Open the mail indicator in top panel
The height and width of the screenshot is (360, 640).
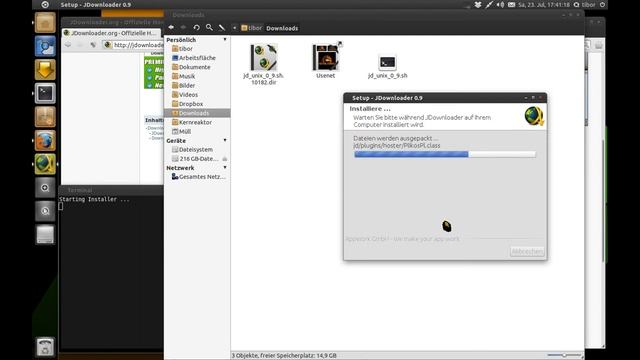tap(511, 5)
